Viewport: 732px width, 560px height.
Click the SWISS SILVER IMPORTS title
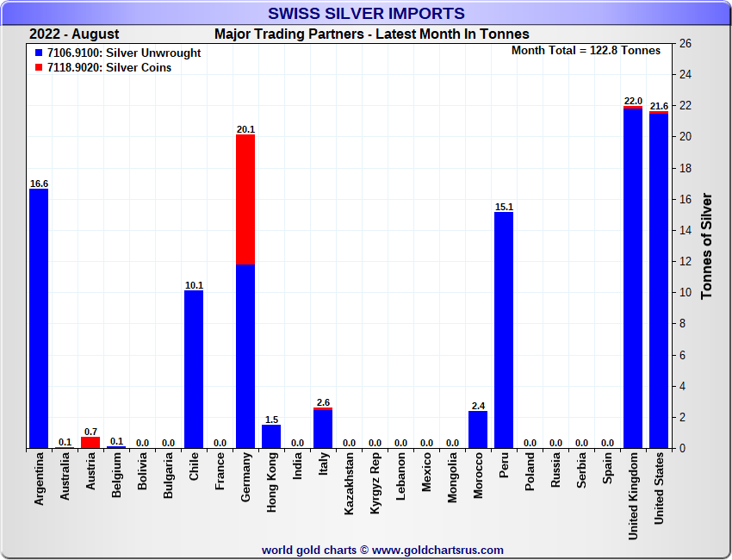[366, 13]
